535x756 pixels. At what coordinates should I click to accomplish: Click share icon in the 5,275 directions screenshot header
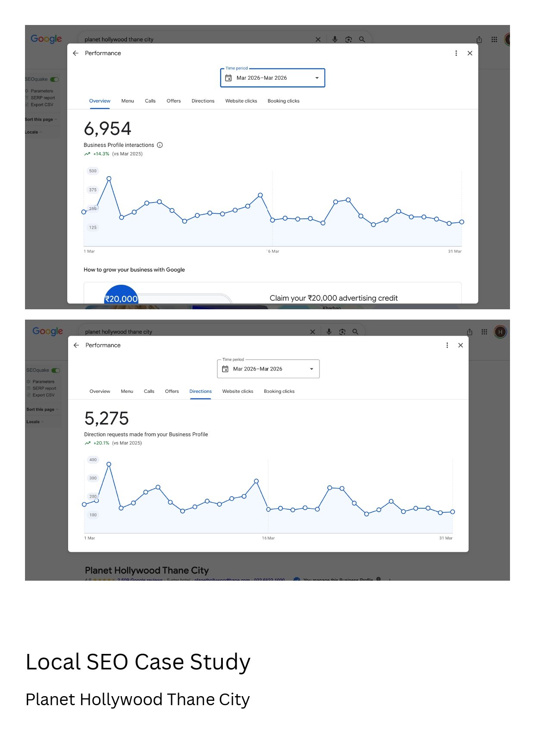[x=469, y=332]
